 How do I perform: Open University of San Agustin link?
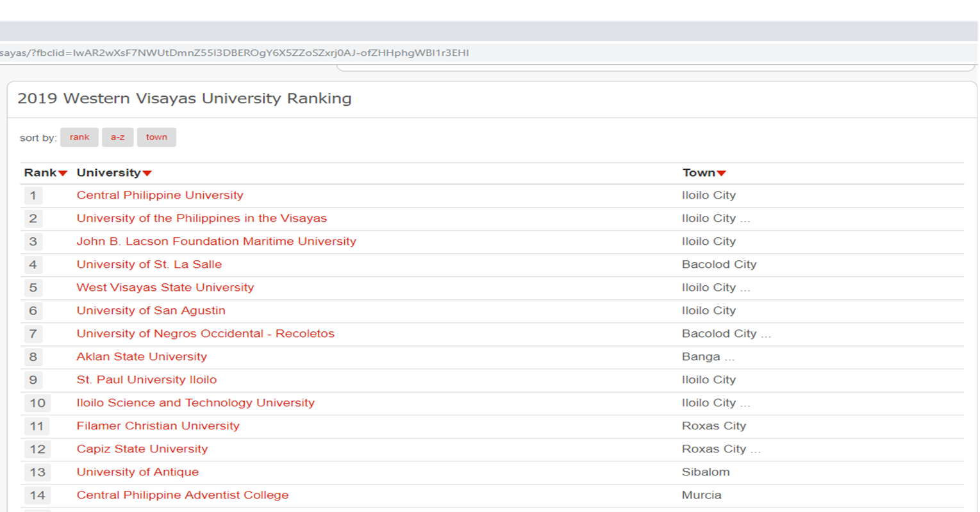click(x=151, y=311)
